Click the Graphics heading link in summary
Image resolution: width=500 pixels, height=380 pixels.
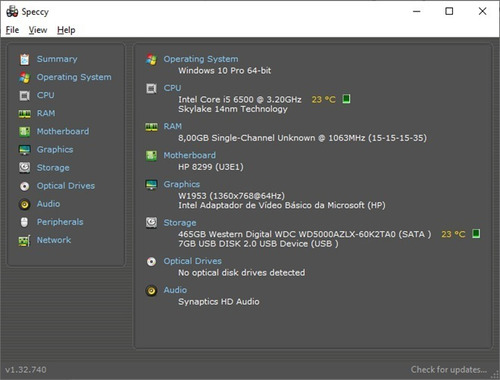182,184
